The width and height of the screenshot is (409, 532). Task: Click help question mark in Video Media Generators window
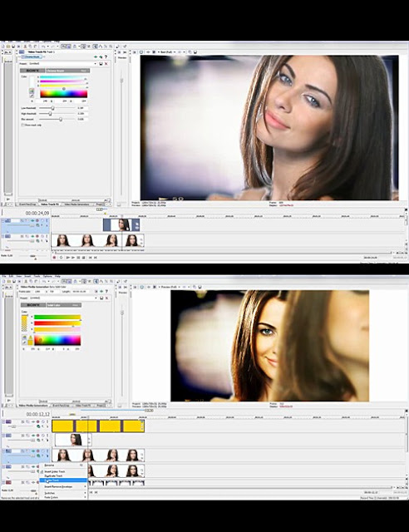pyautogui.click(x=106, y=291)
